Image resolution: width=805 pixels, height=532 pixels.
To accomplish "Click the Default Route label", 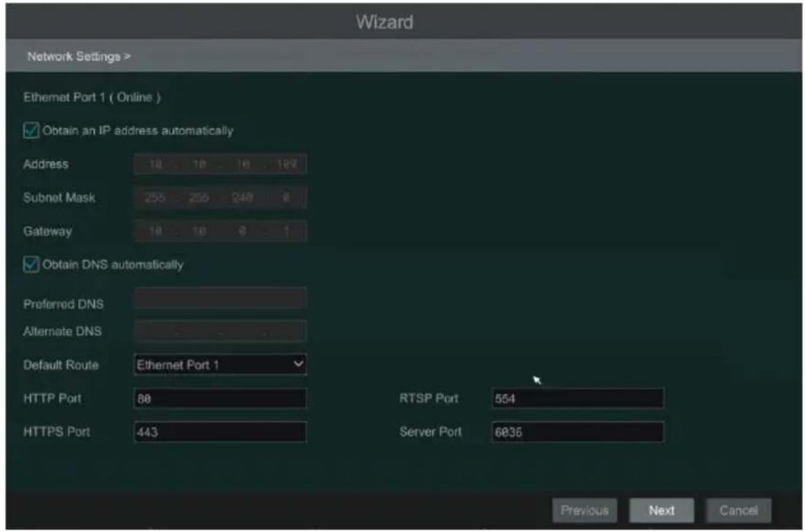I will (61, 365).
